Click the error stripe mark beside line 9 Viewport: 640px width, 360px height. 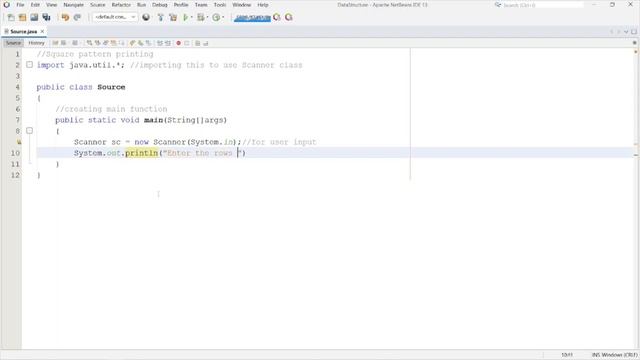coord(636,144)
